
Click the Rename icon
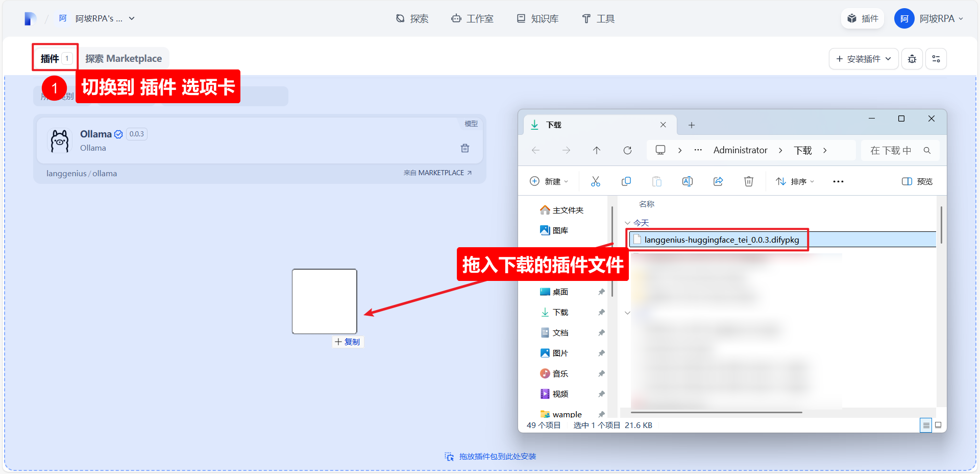point(688,181)
